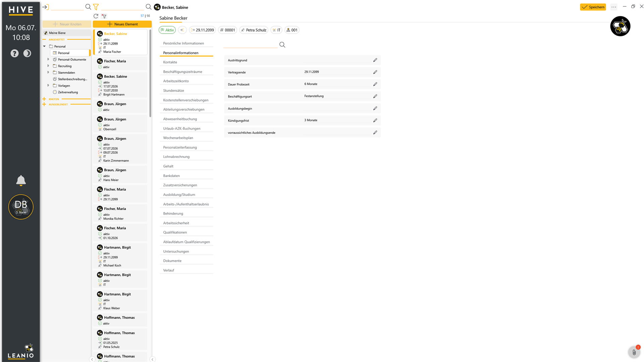Image resolution: width=644 pixels, height=362 pixels.
Task: Open the Kontakte tab
Action: [186, 62]
